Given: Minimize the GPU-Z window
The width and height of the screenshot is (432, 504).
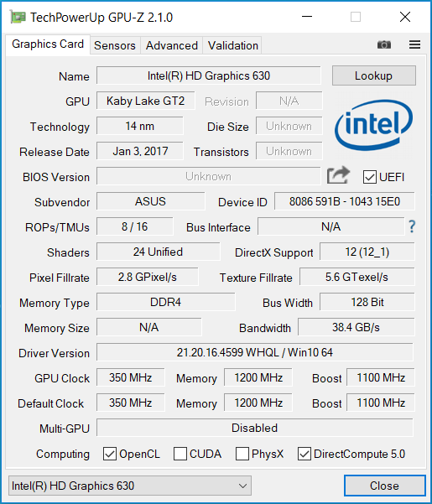Looking at the screenshot, I should coord(307,17).
